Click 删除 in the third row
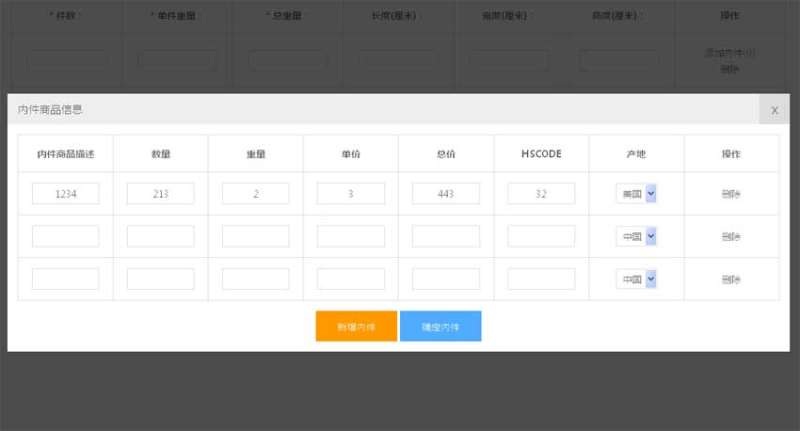Image resolution: width=800 pixels, height=431 pixels. tap(731, 279)
